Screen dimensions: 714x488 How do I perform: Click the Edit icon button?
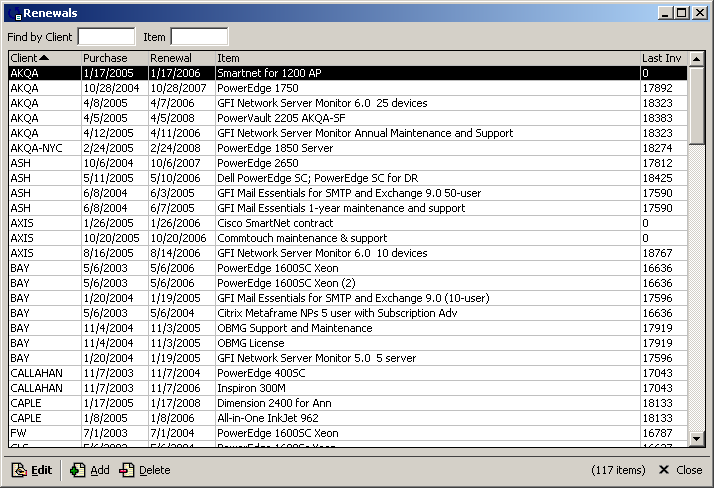point(19,470)
